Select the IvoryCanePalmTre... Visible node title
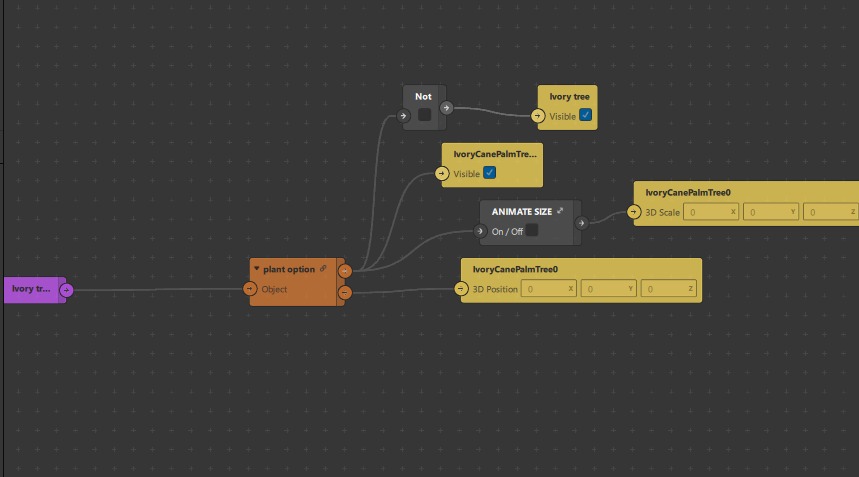This screenshot has height=477, width=859. pos(495,154)
